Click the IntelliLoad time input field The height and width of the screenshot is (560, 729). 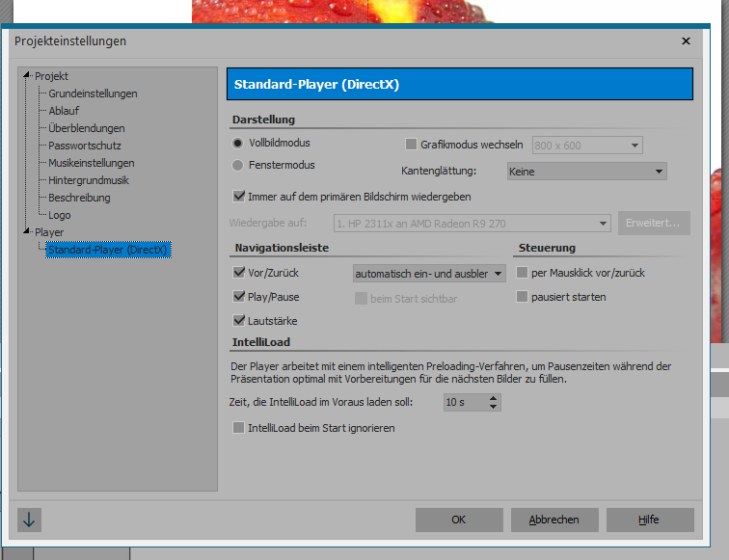(x=465, y=402)
